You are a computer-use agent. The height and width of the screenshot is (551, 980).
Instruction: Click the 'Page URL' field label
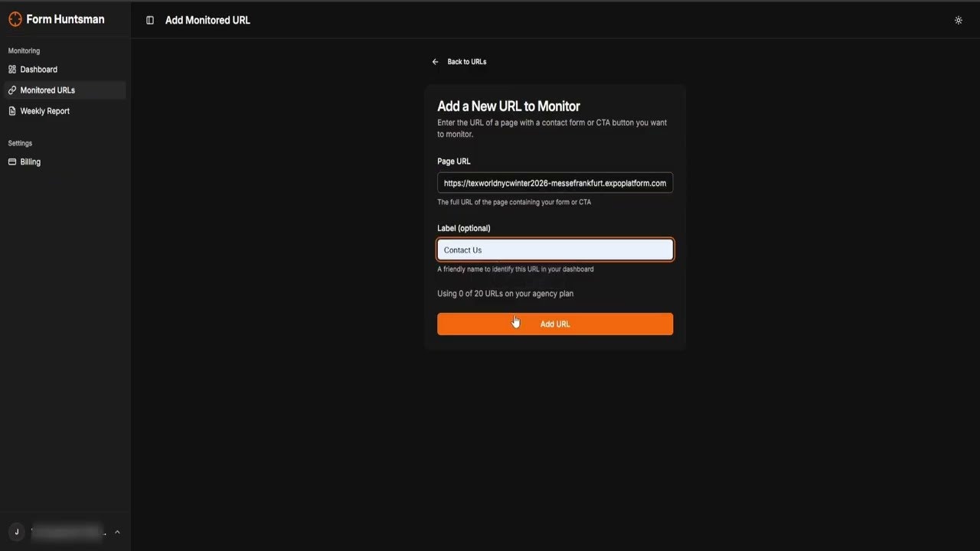[x=454, y=161]
